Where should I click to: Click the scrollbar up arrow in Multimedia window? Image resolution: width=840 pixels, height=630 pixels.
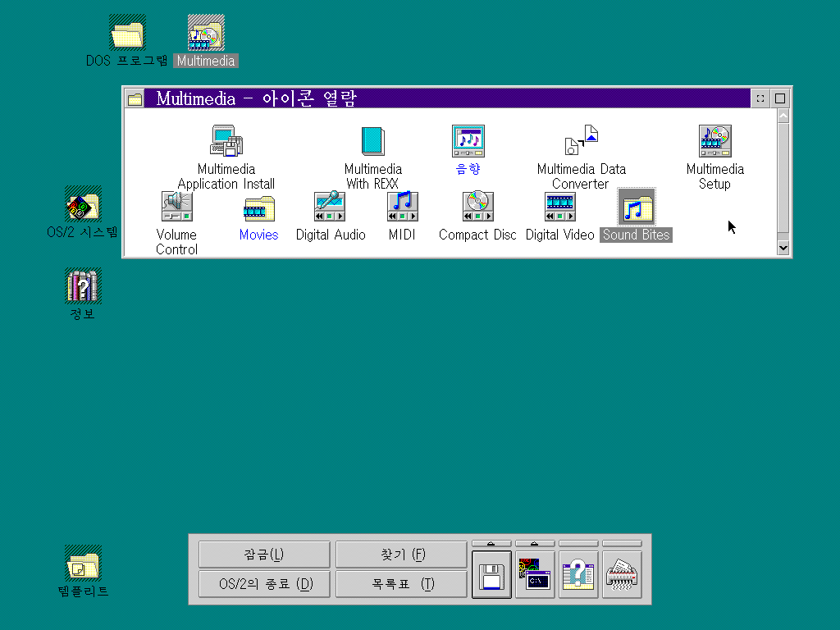[x=783, y=116]
